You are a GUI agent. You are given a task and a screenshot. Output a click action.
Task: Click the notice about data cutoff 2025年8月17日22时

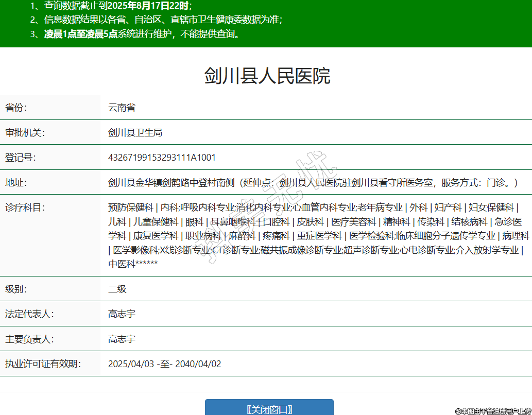point(111,6)
